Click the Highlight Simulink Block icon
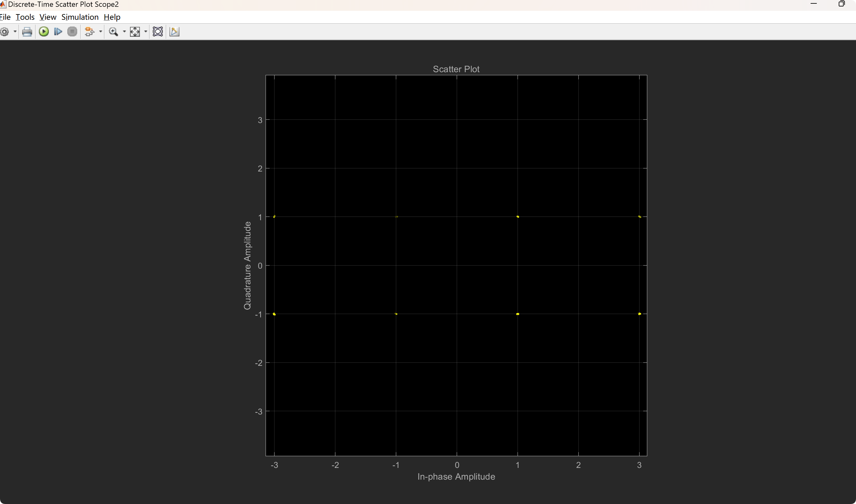Screen dimensions: 856x504 click(90, 32)
